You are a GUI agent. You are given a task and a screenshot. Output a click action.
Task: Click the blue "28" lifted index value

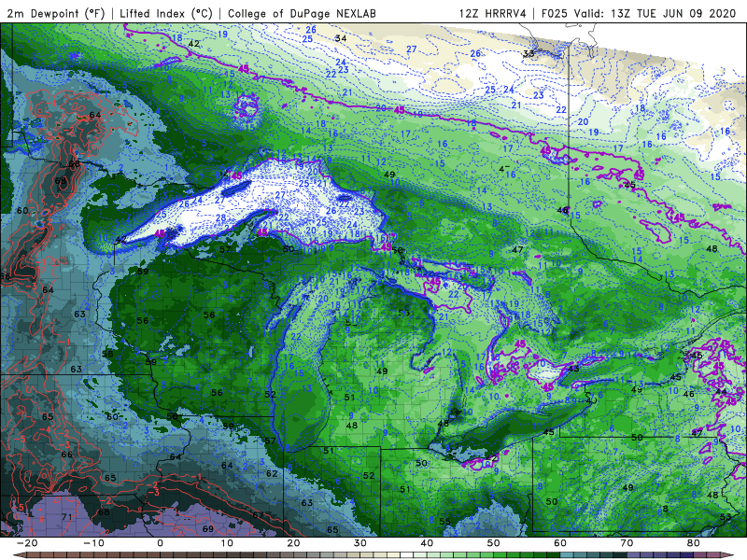click(x=220, y=217)
